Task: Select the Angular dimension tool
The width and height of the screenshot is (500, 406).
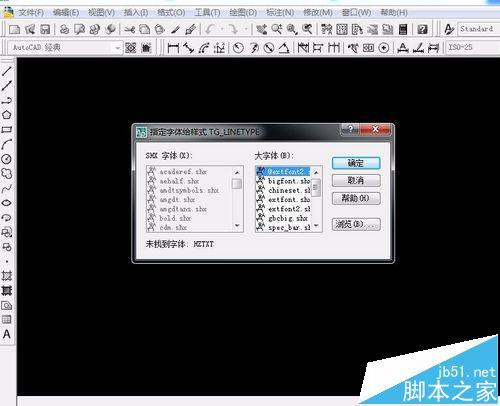Action: (284, 48)
